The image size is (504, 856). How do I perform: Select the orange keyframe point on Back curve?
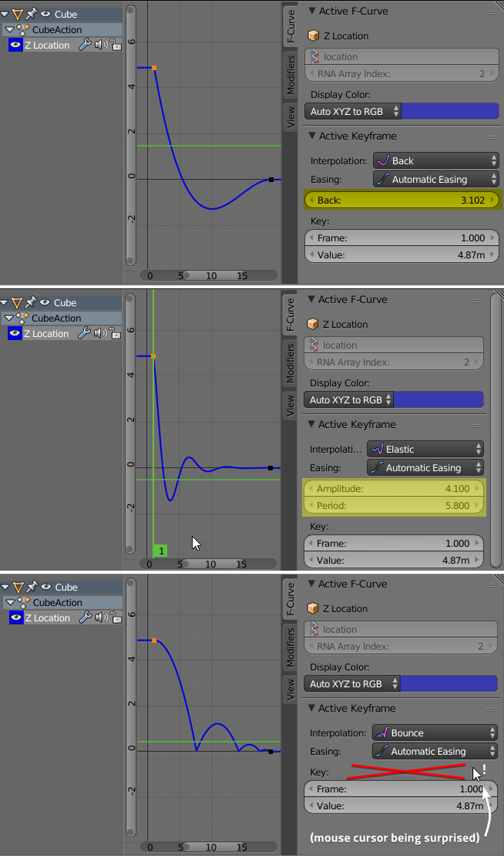tap(154, 68)
